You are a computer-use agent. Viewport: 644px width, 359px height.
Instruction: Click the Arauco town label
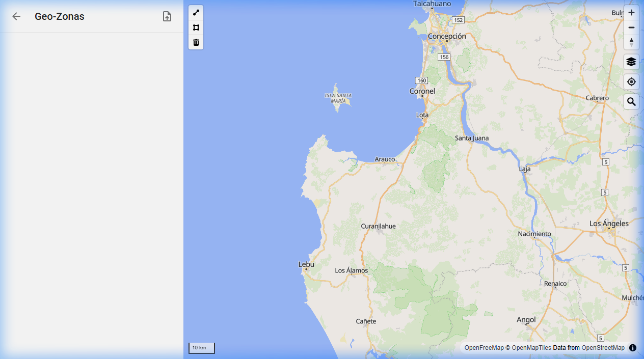pyautogui.click(x=385, y=159)
